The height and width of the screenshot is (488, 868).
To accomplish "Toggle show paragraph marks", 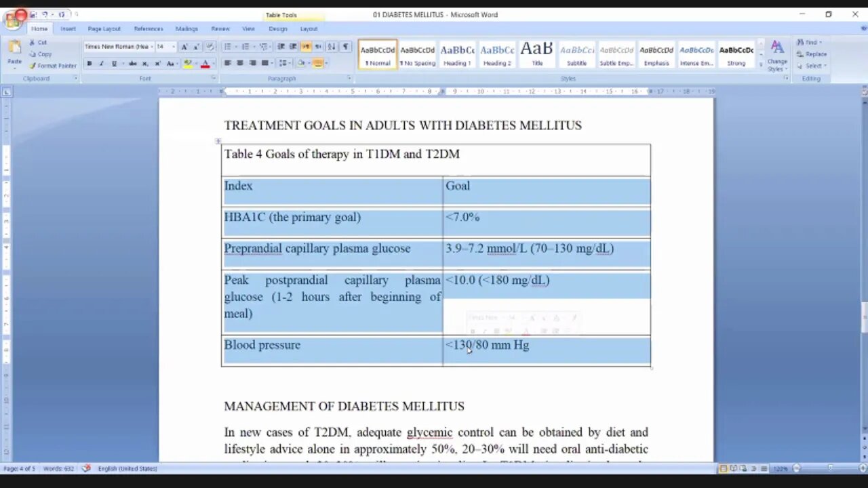I will pos(345,47).
